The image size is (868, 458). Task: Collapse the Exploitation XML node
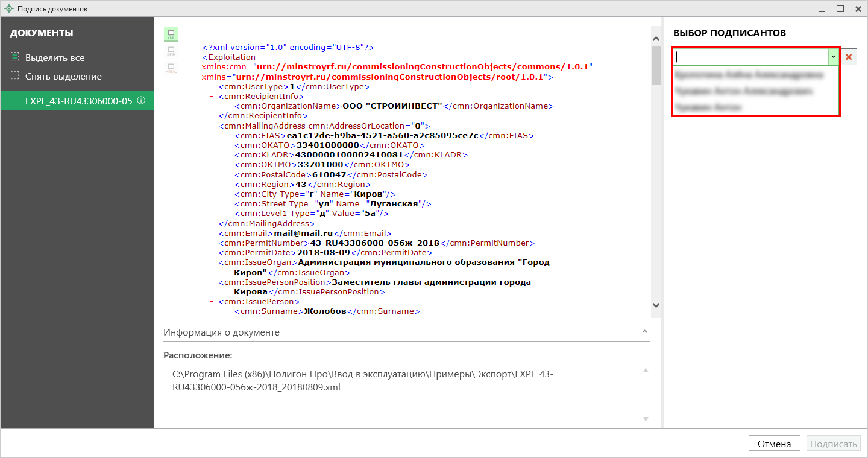click(196, 57)
